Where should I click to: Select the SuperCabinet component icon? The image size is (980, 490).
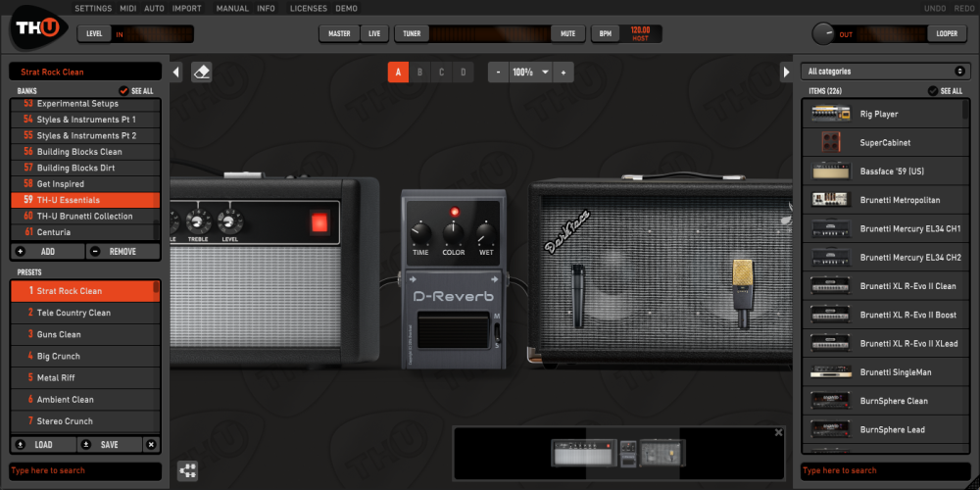pyautogui.click(x=831, y=142)
